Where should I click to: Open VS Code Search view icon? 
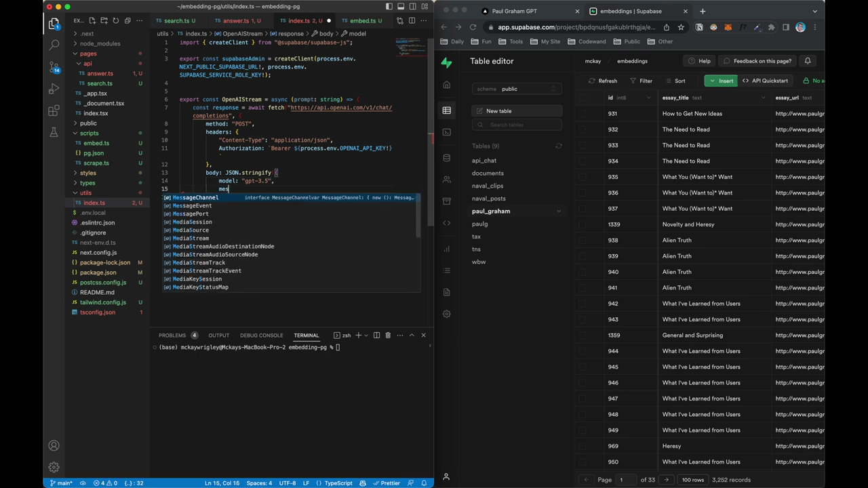(54, 45)
